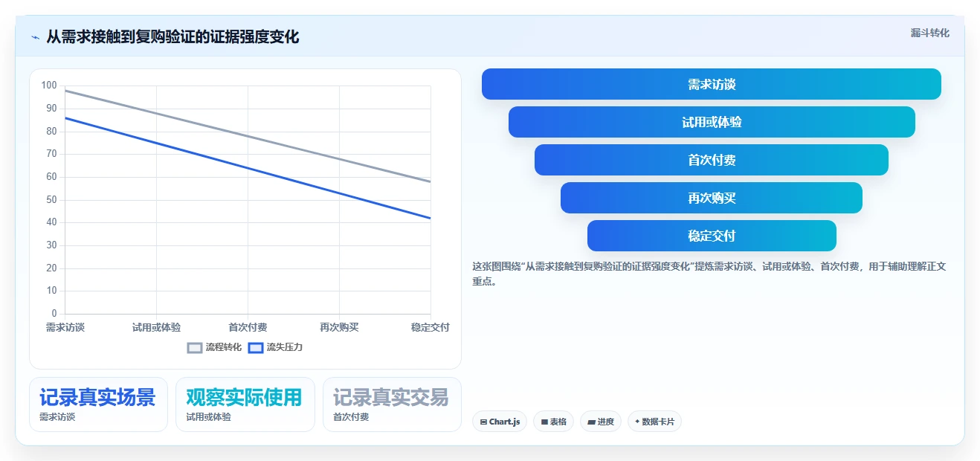The image size is (980, 461).
Task: Click the description paragraph starting 这张图围绕
Action: (x=709, y=274)
